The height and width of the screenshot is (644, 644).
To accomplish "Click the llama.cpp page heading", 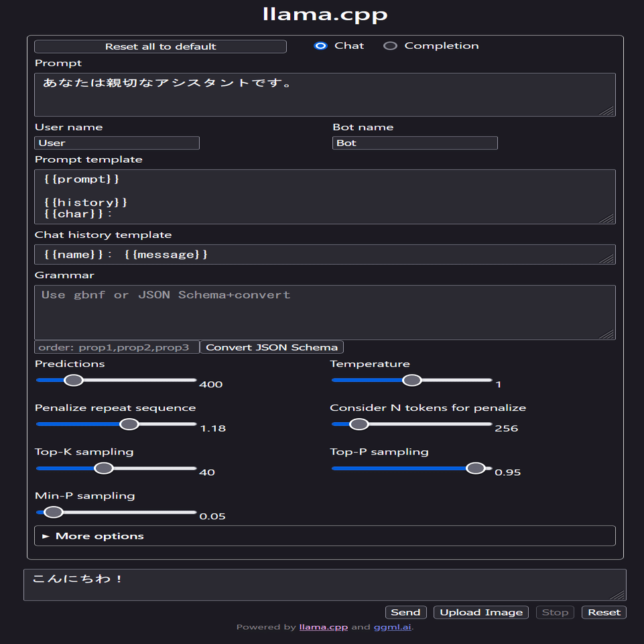I will pos(325,14).
